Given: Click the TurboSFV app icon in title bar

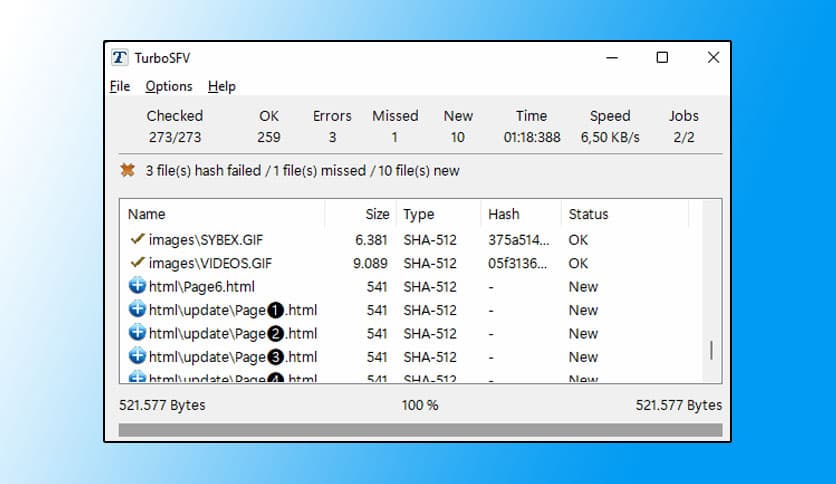Looking at the screenshot, I should pos(119,57).
